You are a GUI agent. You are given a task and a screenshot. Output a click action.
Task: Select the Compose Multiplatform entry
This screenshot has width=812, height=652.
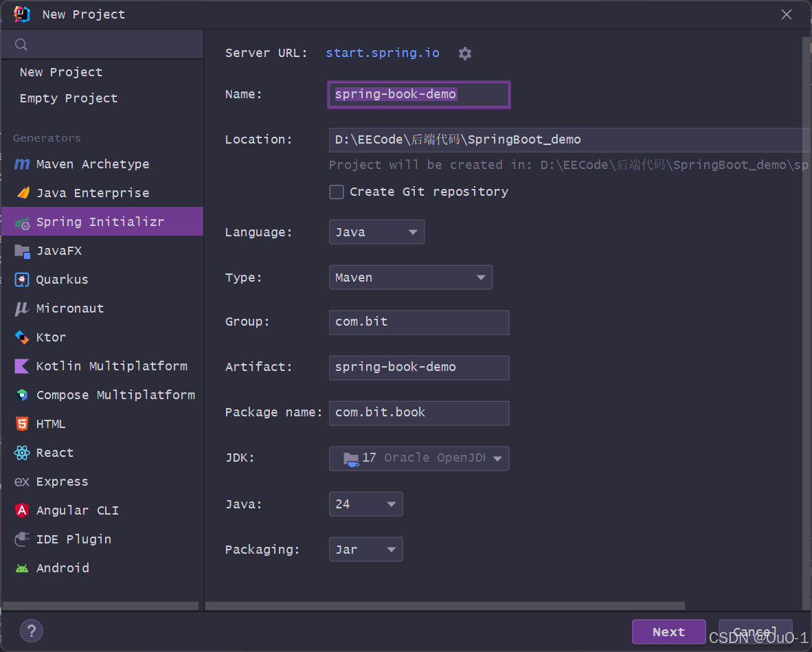point(102,395)
